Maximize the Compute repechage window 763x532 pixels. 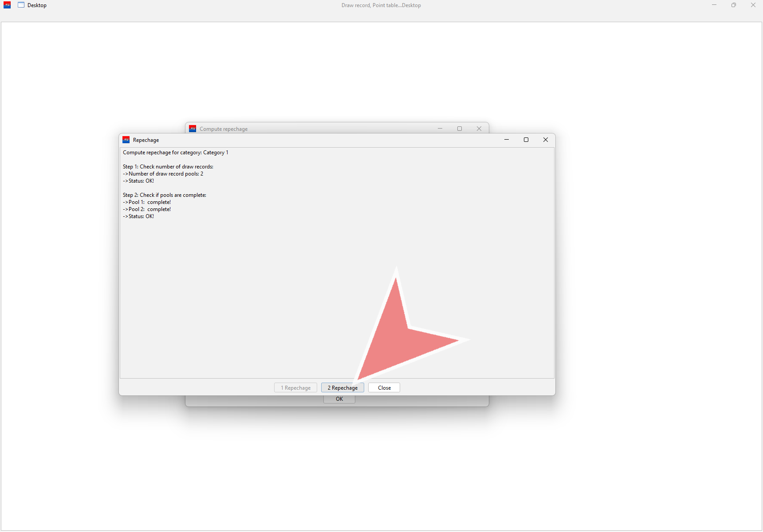click(x=460, y=129)
